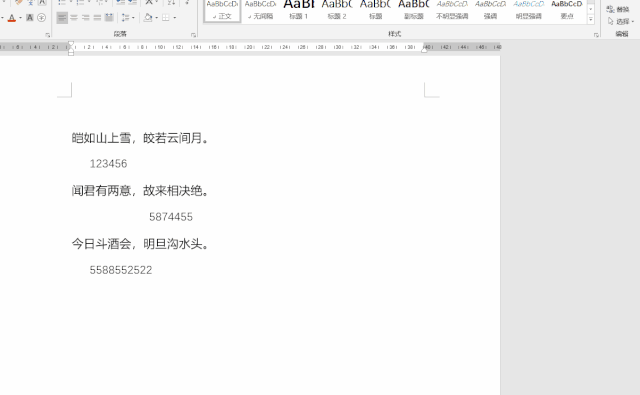Click the left indent box on ruler
The image size is (640, 395).
(x=71, y=53)
